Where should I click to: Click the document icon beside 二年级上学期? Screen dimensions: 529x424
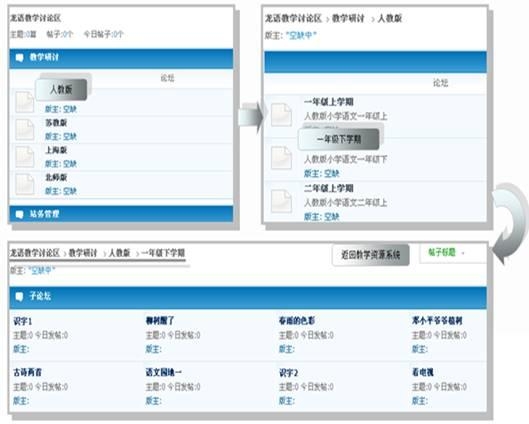pyautogui.click(x=281, y=201)
